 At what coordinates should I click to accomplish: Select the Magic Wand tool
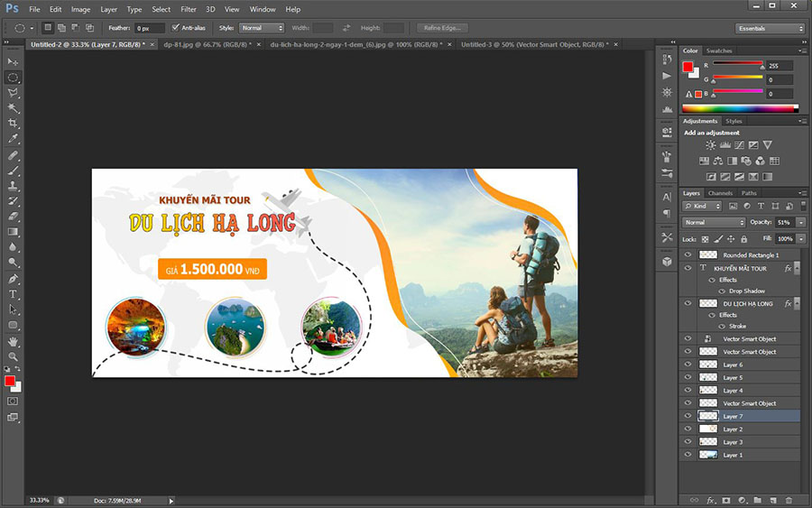[13, 107]
